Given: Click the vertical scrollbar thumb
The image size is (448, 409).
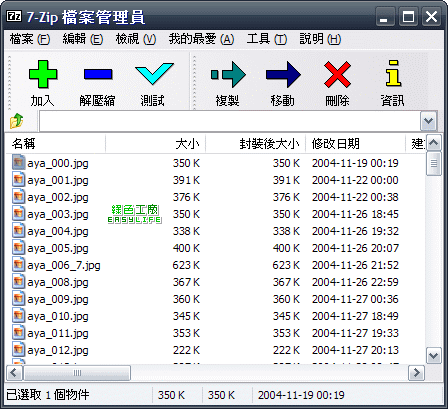Looking at the screenshot, I should tap(434, 163).
